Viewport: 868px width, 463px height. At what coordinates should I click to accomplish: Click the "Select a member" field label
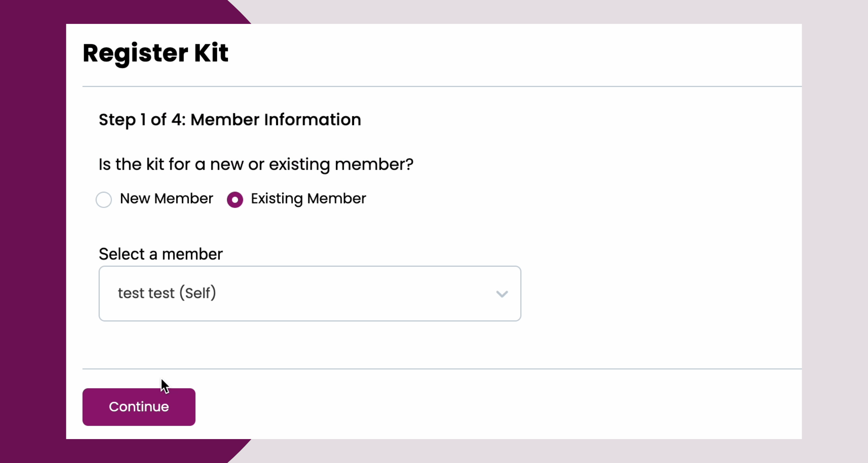(160, 254)
